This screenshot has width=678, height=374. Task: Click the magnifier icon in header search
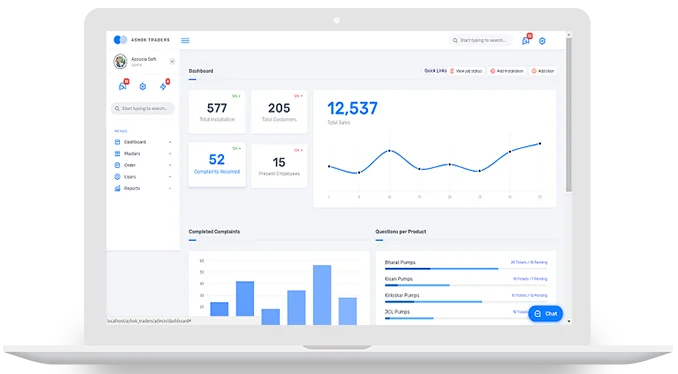[x=455, y=40]
